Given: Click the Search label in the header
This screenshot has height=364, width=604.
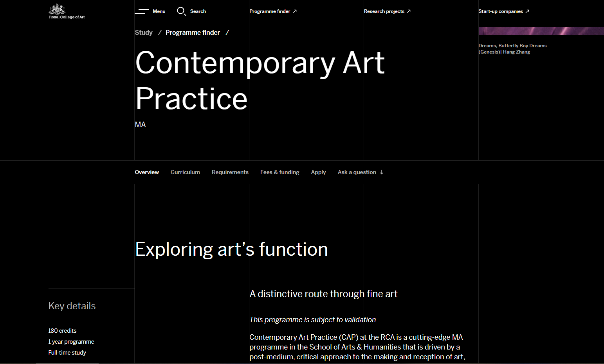Looking at the screenshot, I should (x=198, y=11).
